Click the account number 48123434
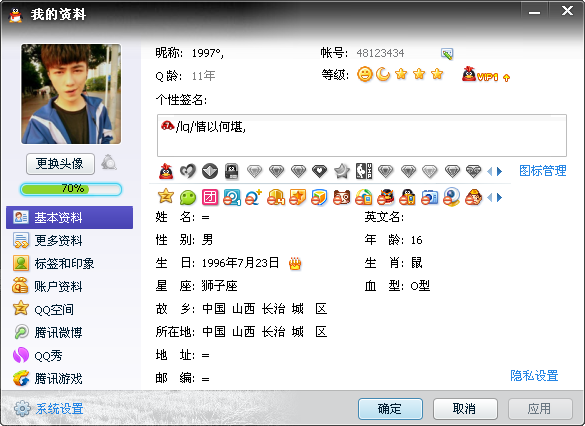Viewport: 585px width, 426px height. pos(380,54)
